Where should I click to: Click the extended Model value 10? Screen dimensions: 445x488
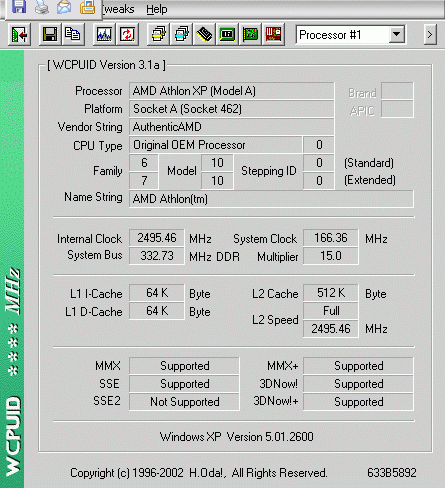217,181
